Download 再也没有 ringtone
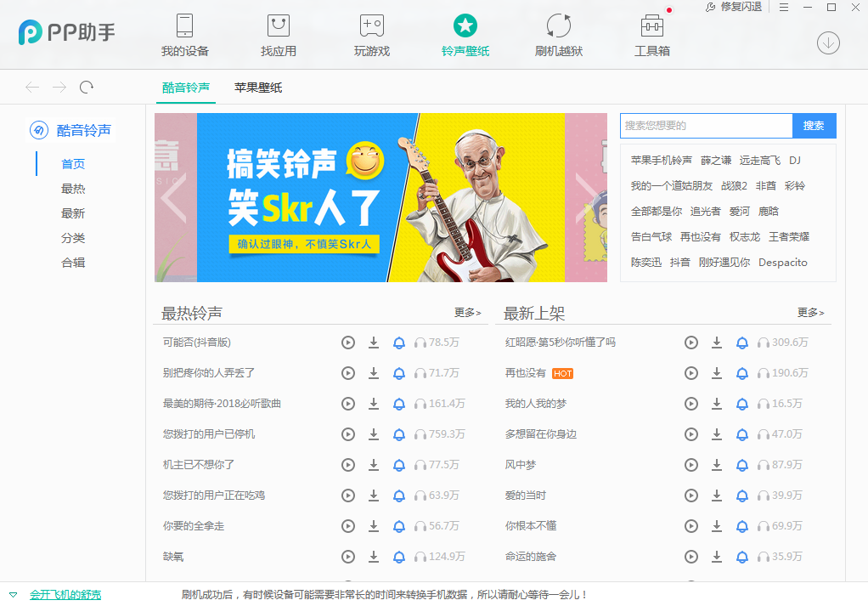Image resolution: width=868 pixels, height=606 pixels. tap(717, 373)
